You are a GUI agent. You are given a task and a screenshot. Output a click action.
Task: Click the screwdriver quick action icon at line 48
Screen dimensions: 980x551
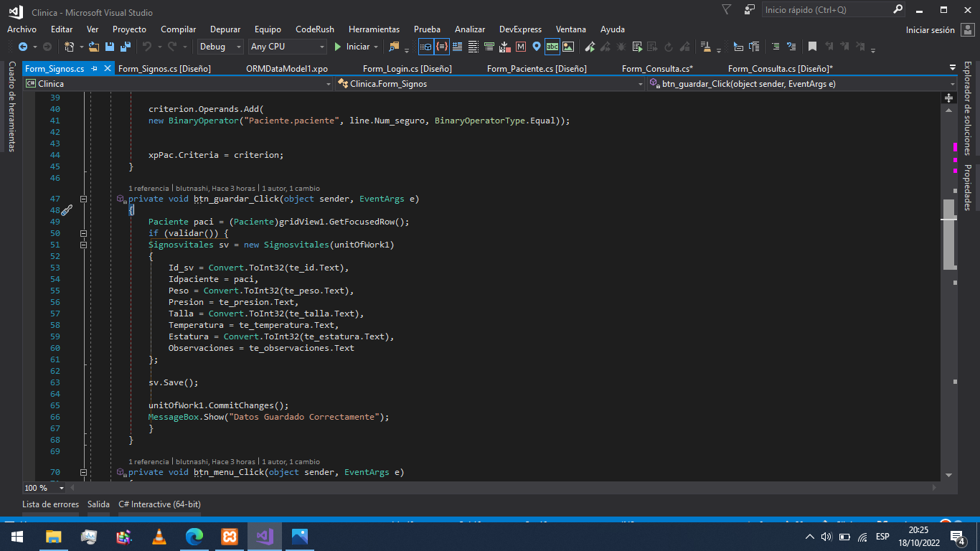tap(66, 210)
